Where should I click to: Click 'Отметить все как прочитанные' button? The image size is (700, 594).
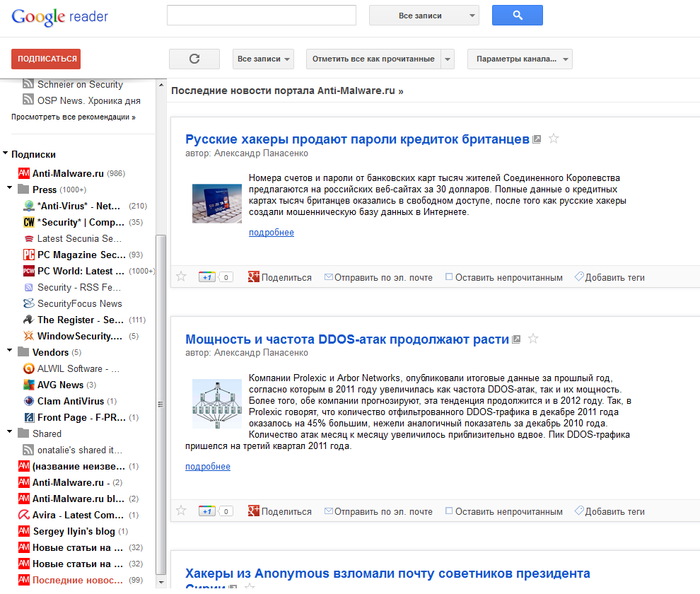373,59
